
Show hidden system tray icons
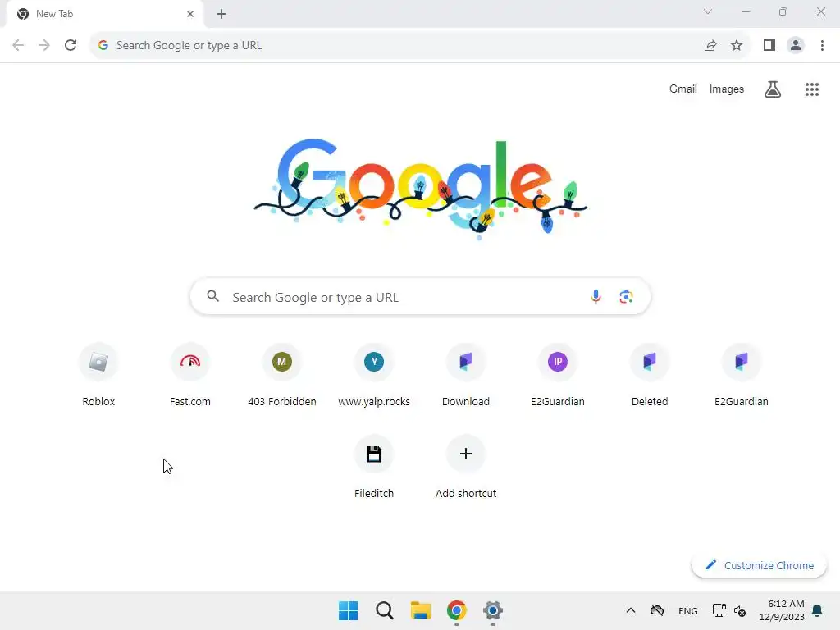631,610
